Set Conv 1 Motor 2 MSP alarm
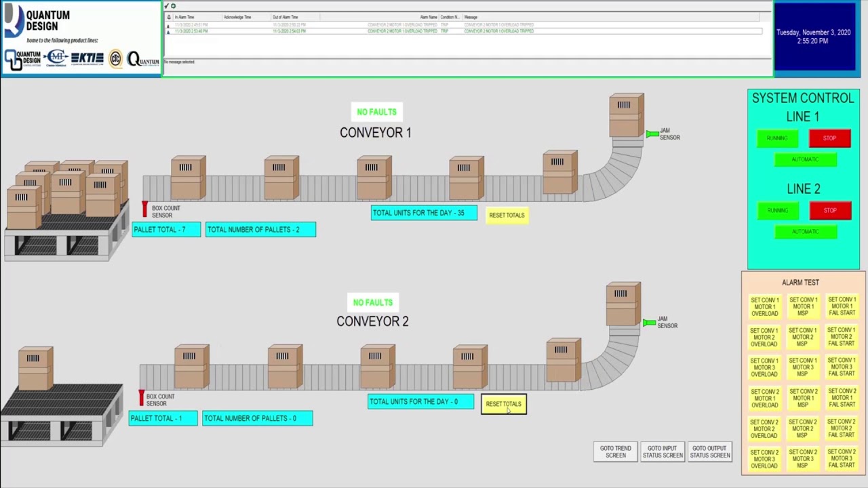868x488 pixels. 803,337
